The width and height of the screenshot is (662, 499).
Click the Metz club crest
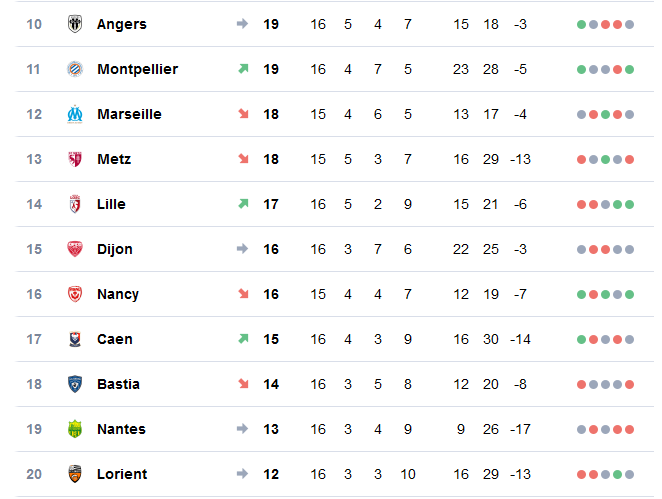[x=75, y=159]
